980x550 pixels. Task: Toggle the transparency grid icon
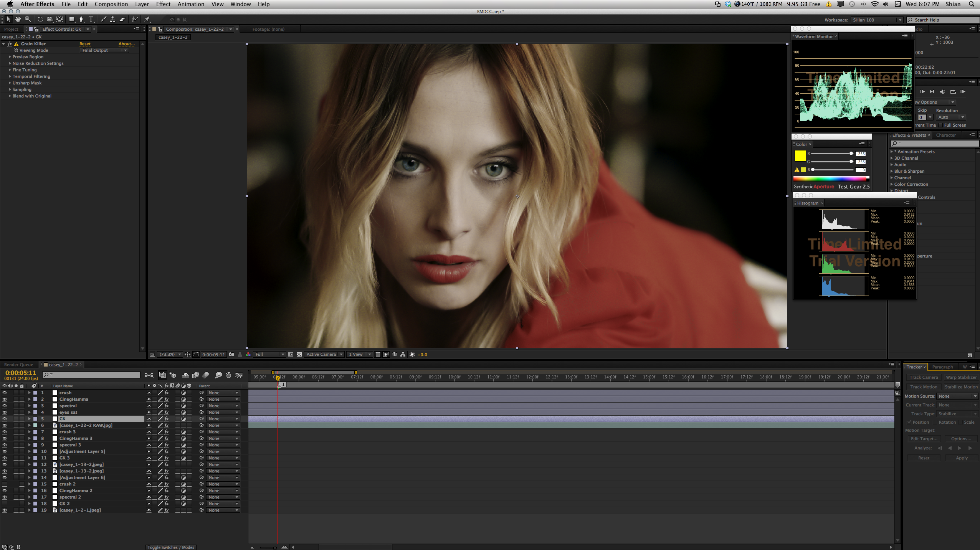299,354
